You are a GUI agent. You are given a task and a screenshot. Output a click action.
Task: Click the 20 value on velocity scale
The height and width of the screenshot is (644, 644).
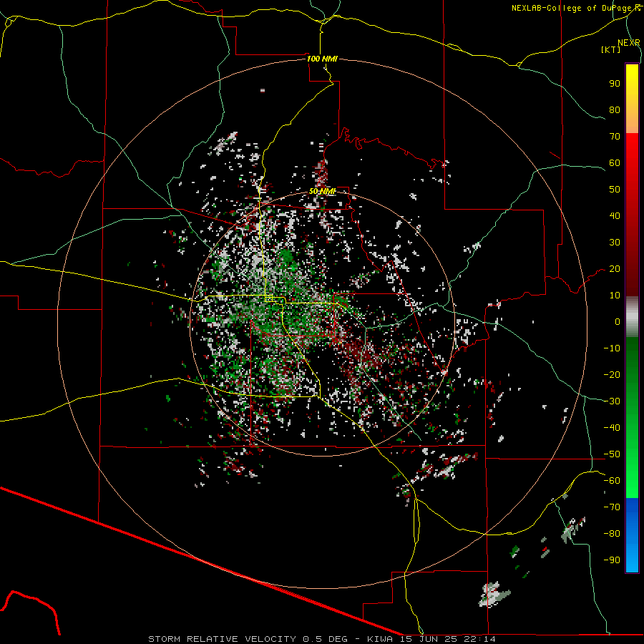[615, 269]
